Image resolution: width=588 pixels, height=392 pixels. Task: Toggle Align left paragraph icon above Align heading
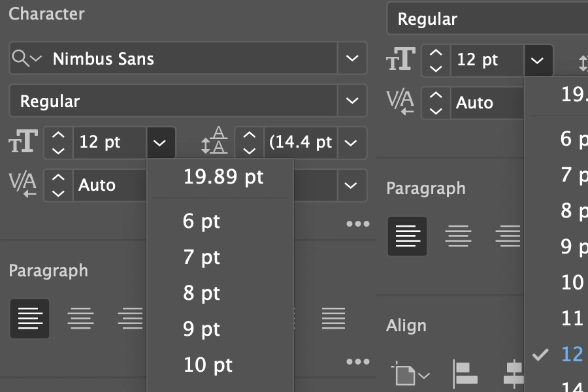(x=407, y=237)
